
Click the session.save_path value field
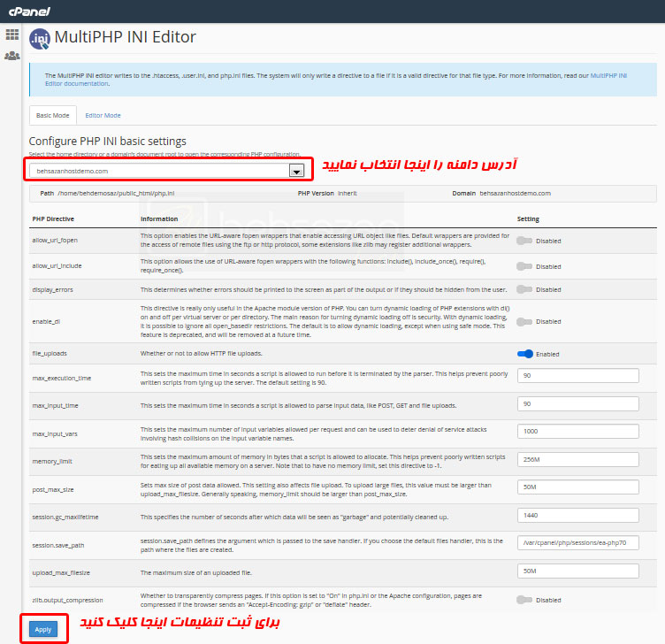click(x=578, y=542)
